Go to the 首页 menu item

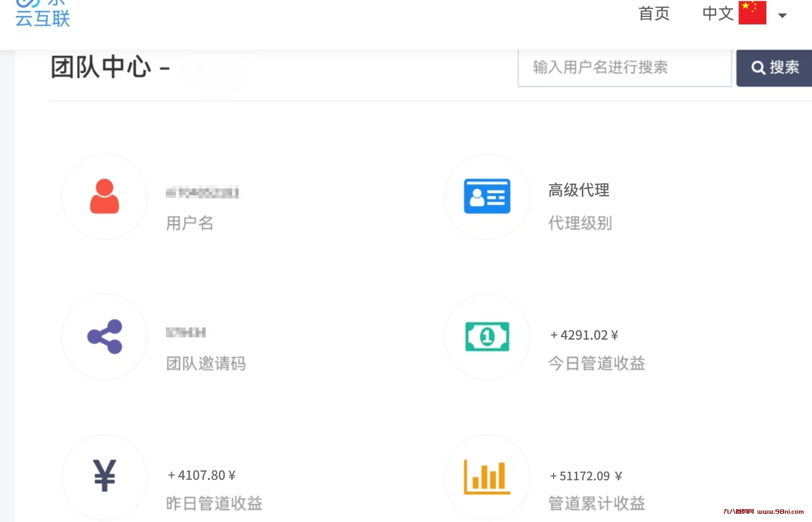tap(654, 14)
